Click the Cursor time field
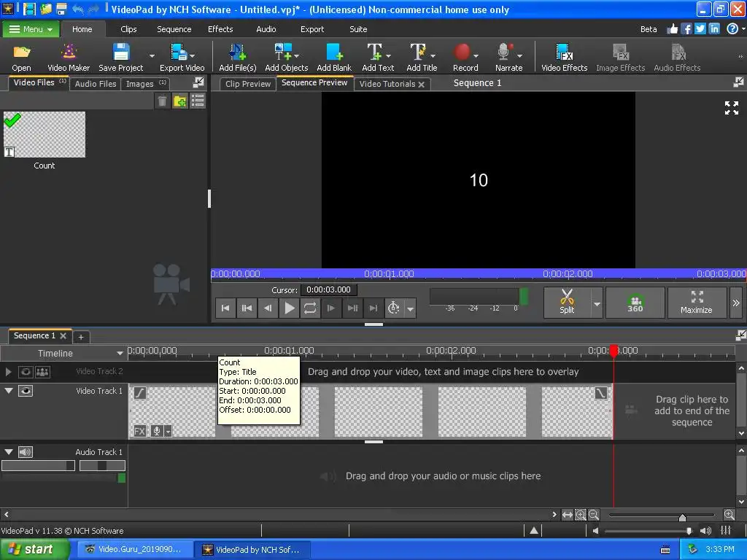The image size is (747, 560). click(x=329, y=289)
